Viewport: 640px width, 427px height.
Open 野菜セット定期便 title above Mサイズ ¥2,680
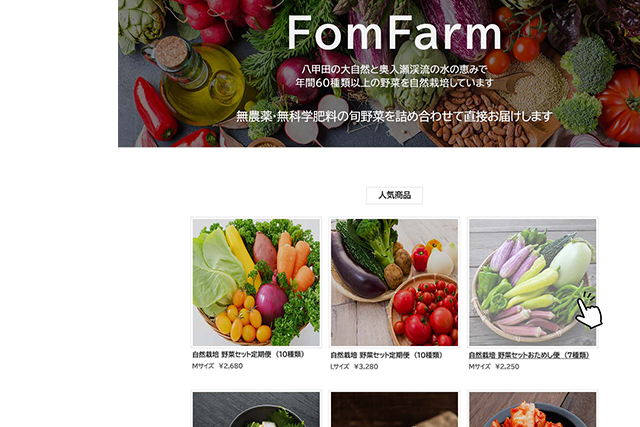click(x=249, y=354)
